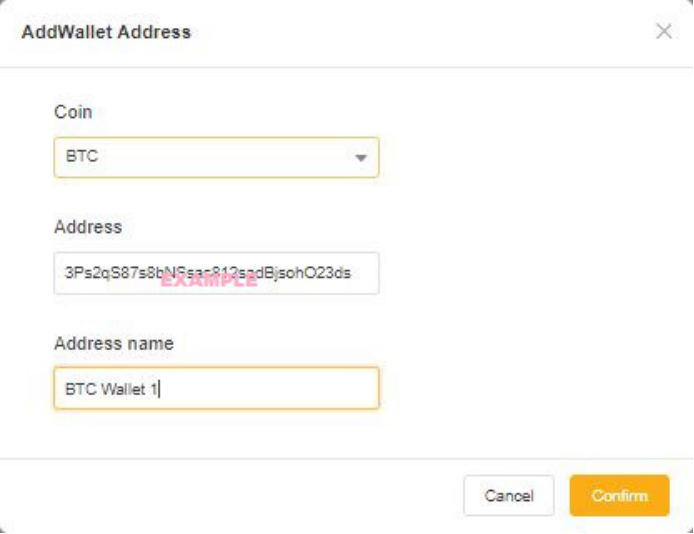This screenshot has height=534, width=694.
Task: Click empty space right of BTC Wallet 1 text
Action: [x=268, y=388]
